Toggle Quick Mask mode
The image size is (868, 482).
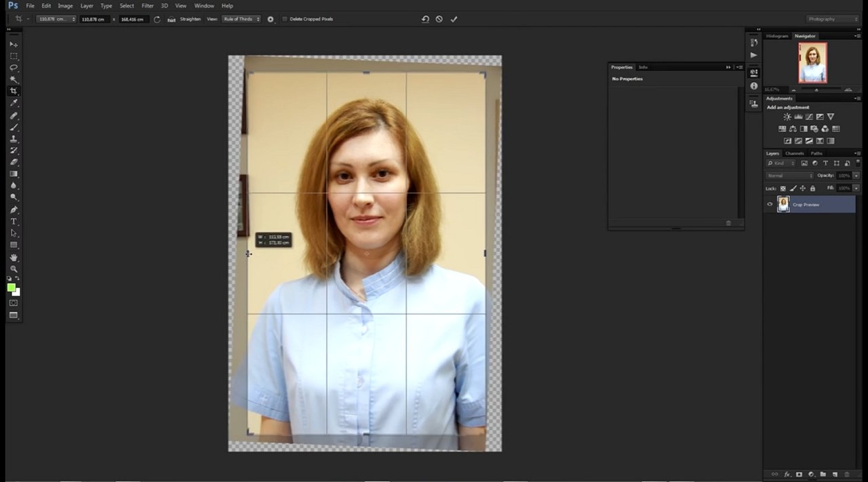[14, 303]
